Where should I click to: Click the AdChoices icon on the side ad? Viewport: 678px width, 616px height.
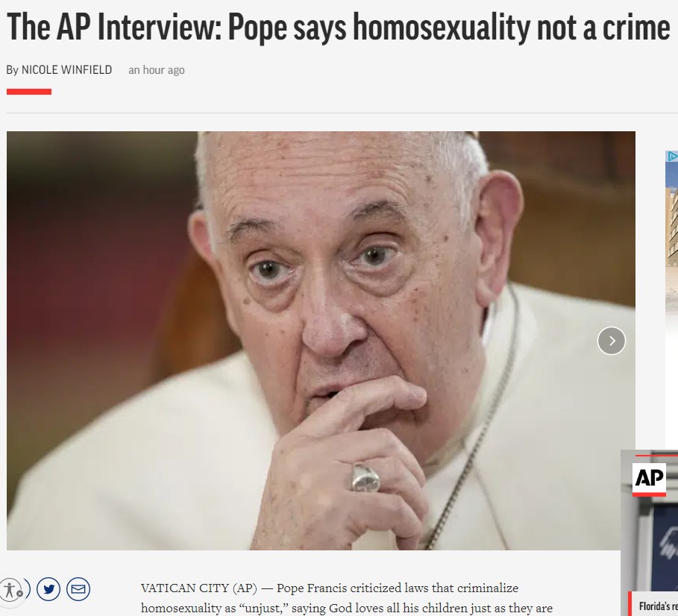pos(672,156)
